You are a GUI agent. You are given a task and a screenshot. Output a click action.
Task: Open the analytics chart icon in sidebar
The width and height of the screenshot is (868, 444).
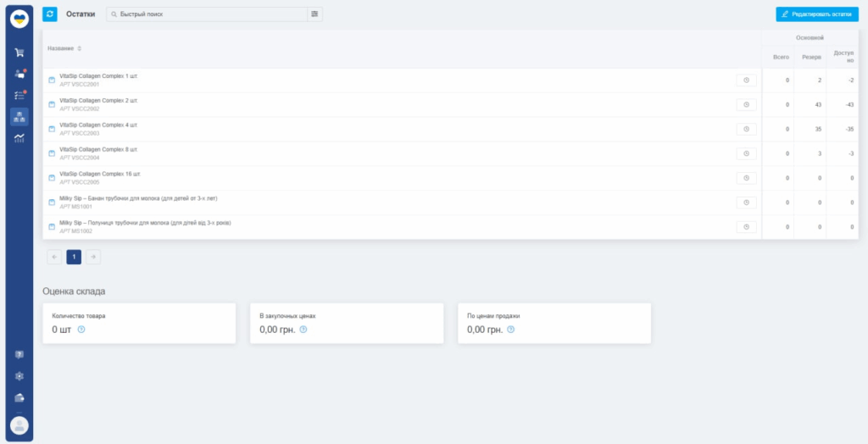click(x=19, y=137)
